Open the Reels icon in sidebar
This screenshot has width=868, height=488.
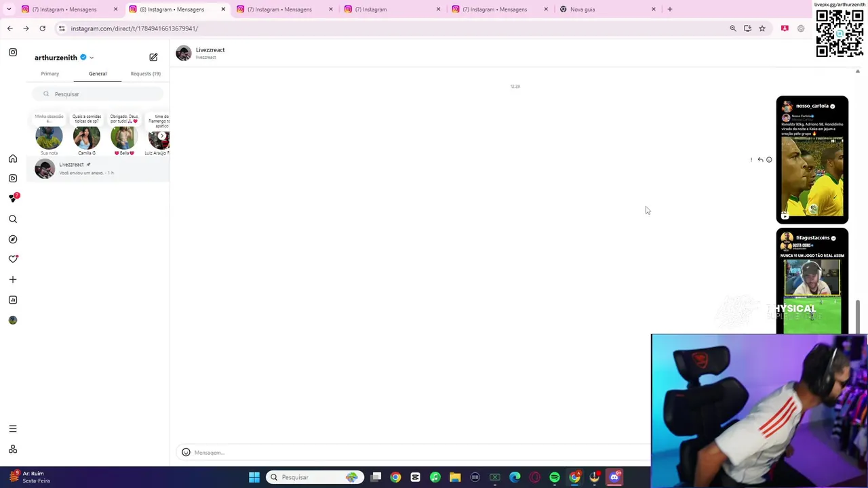pos(13,178)
